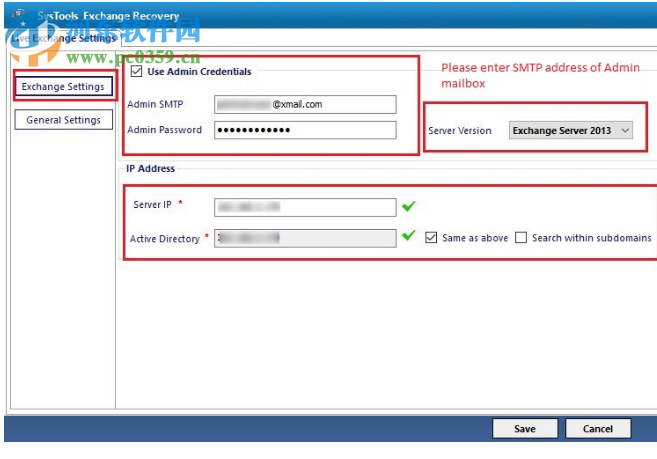
Task: Click the Server Version label
Action: (460, 131)
